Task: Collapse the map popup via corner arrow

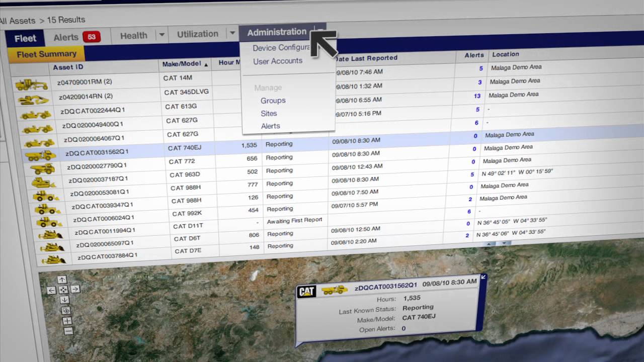Action: point(484,277)
